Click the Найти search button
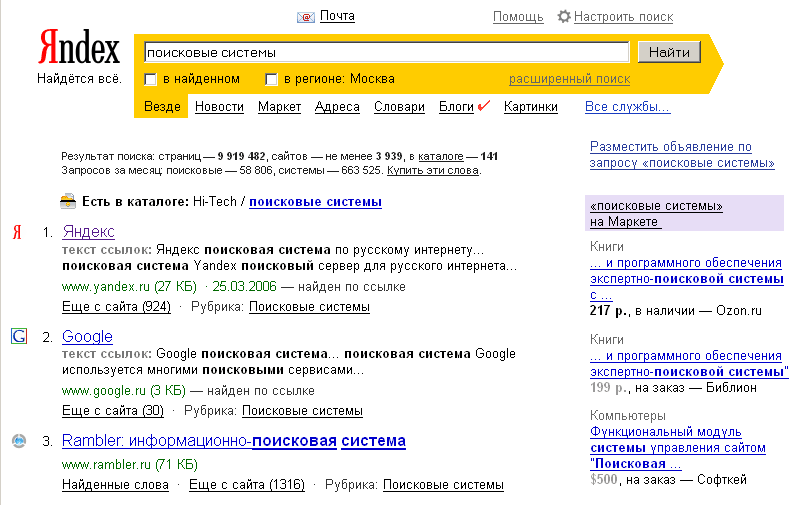Image resolution: width=799 pixels, height=505 pixels. [669, 52]
